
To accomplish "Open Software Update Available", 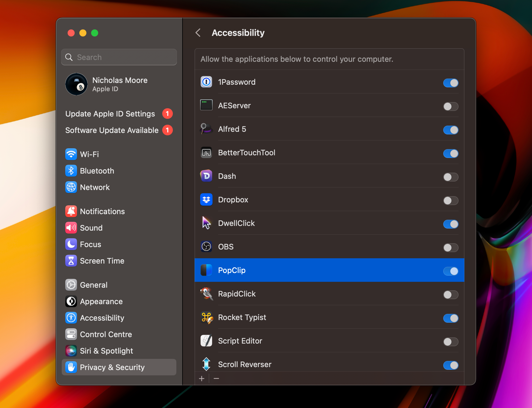I will [119, 130].
